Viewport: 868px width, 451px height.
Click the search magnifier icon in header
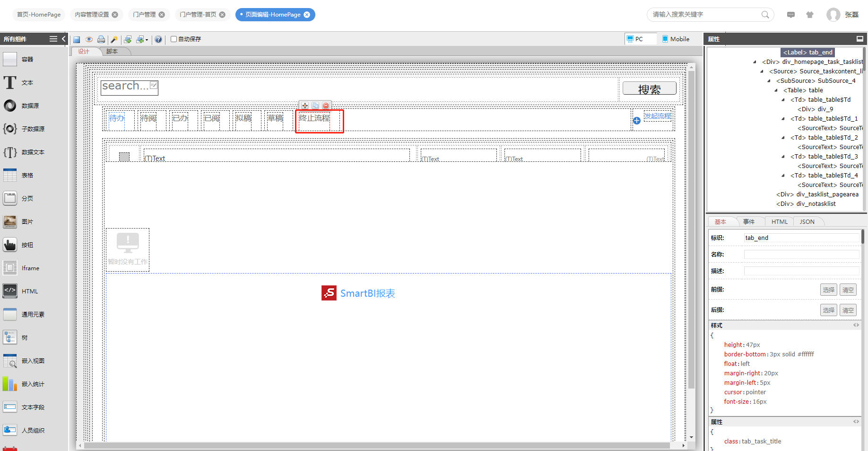click(x=765, y=15)
